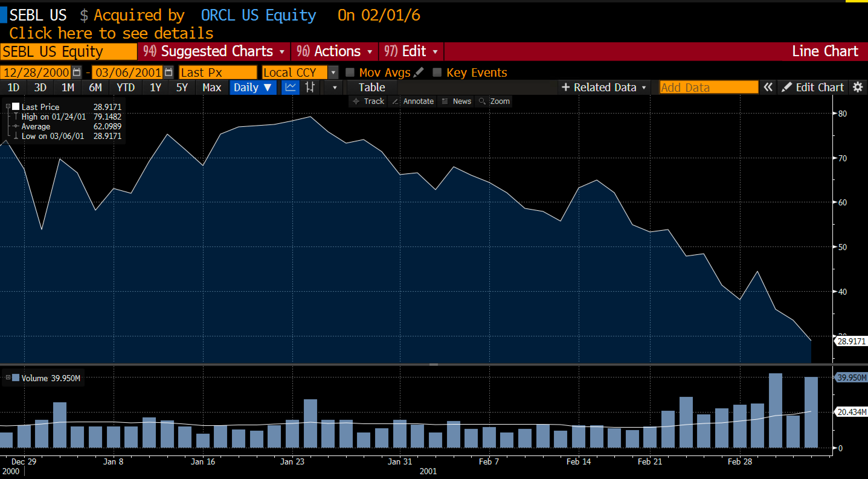The height and width of the screenshot is (479, 868).
Task: Click the 39.950M volume axis label
Action: click(x=850, y=377)
